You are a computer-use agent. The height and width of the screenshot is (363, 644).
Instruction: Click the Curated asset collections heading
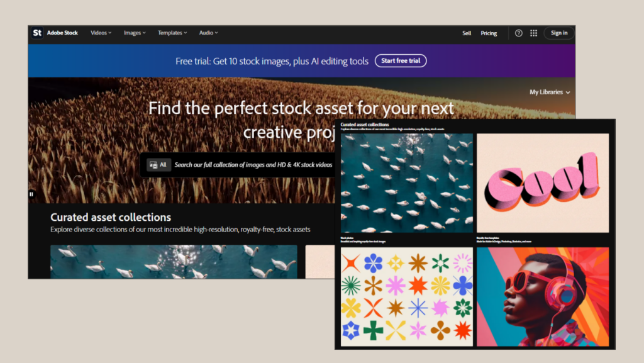(111, 217)
